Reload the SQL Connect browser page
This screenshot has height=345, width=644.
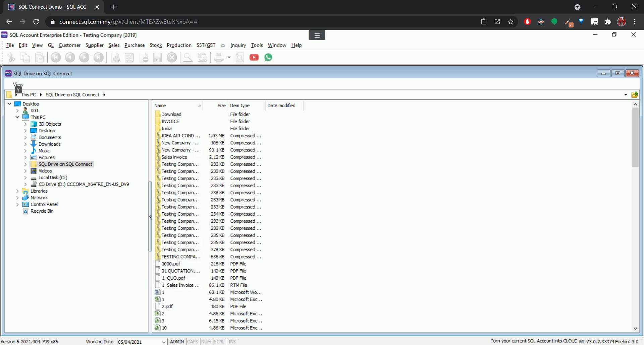pyautogui.click(x=36, y=22)
